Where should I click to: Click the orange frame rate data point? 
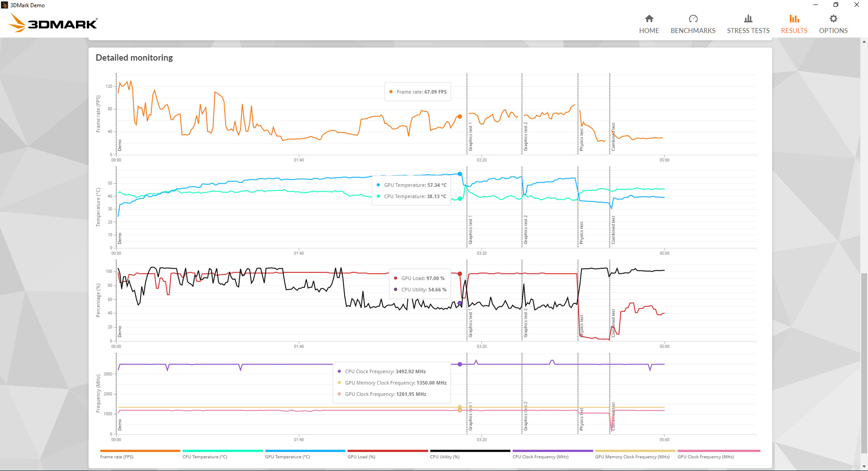[460, 117]
